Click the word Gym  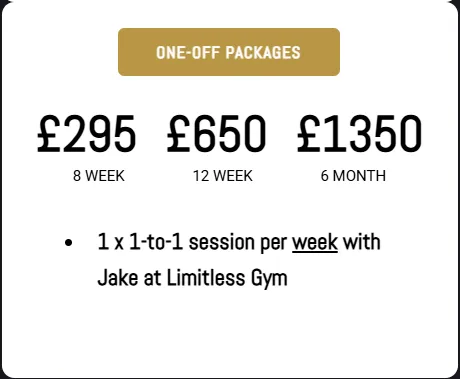pyautogui.click(x=269, y=279)
